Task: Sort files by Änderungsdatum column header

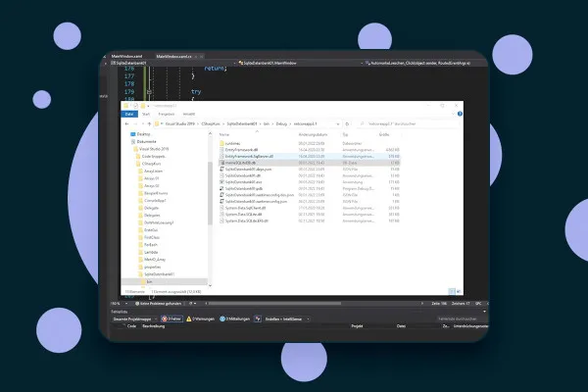Action: (313, 134)
